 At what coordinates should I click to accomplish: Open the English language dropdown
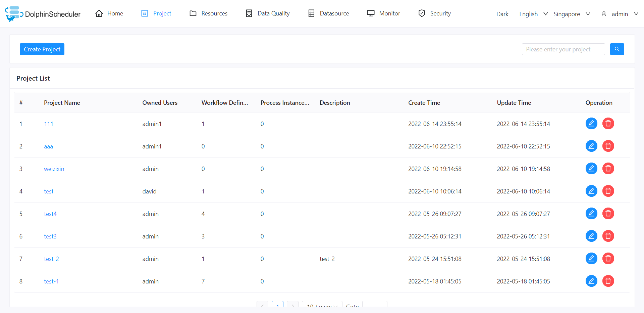(533, 14)
